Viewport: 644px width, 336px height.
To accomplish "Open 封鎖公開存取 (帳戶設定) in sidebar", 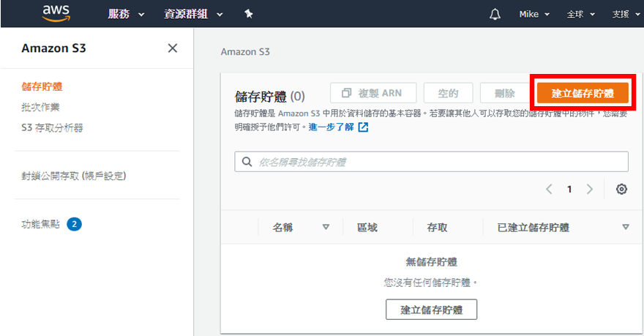I will click(x=73, y=176).
